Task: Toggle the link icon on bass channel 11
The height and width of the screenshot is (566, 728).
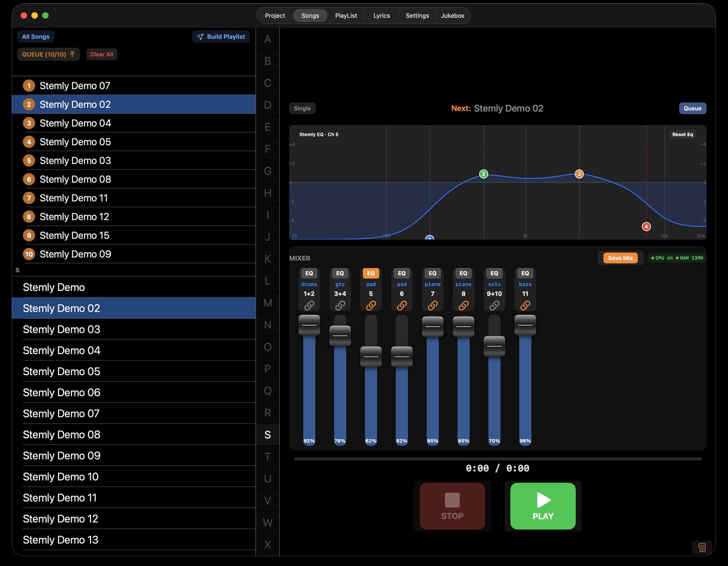Action: (525, 306)
